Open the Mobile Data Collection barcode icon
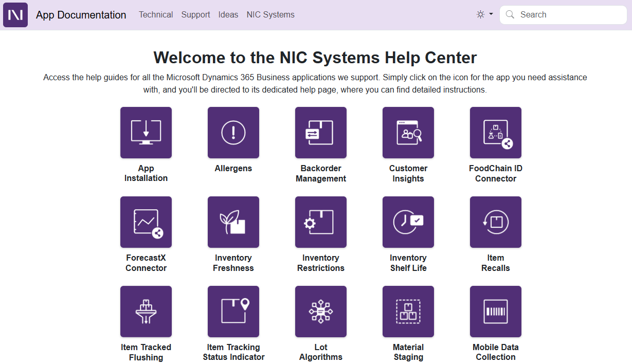632x364 pixels. click(496, 312)
